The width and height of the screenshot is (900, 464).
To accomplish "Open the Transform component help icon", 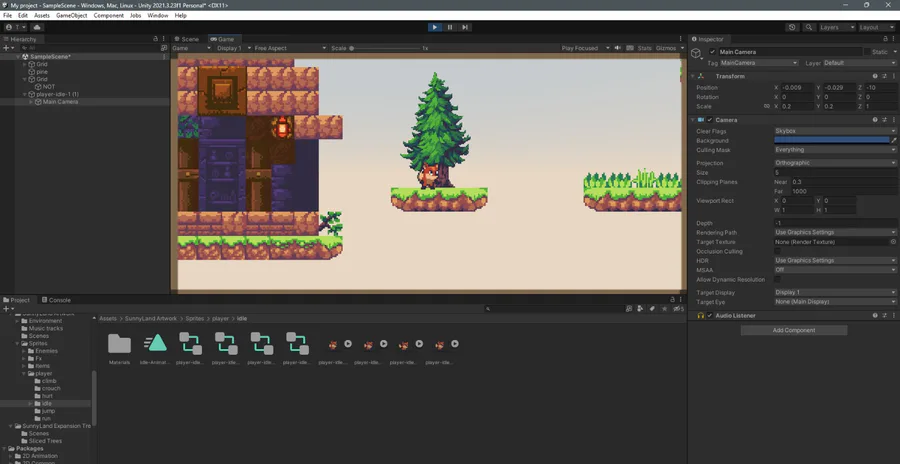I will 875,76.
